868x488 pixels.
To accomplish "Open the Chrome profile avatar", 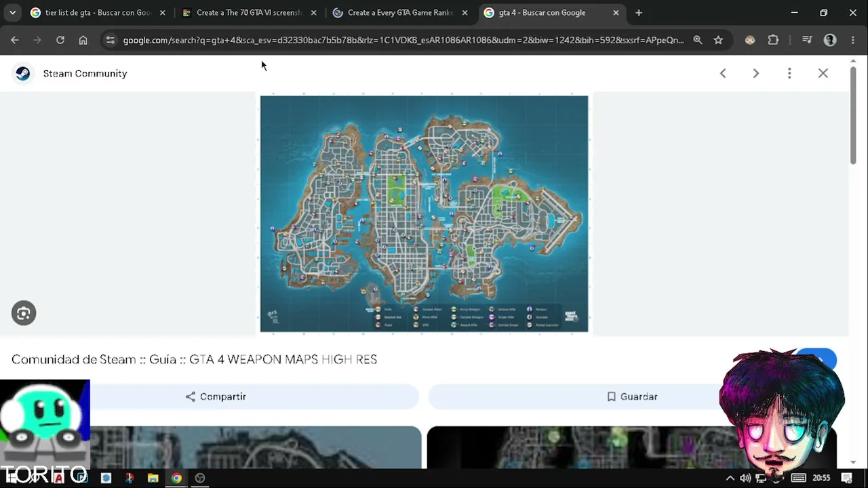I will (x=830, y=40).
